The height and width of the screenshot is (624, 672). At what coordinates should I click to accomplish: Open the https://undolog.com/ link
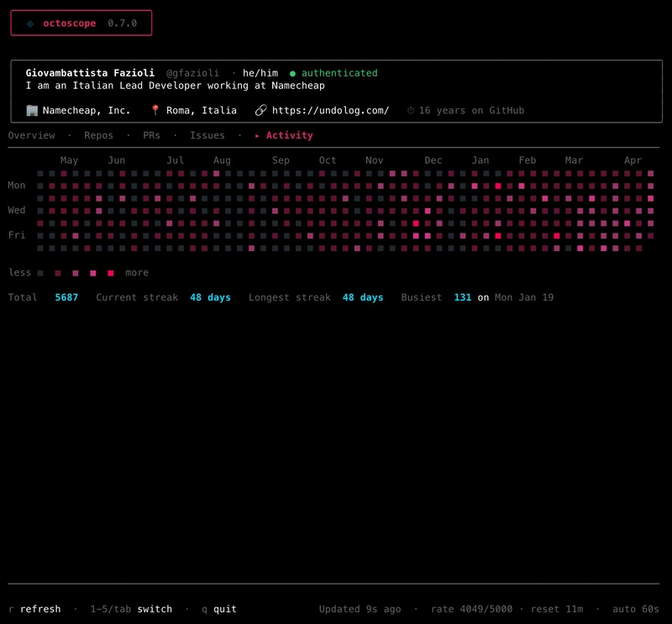tap(330, 111)
